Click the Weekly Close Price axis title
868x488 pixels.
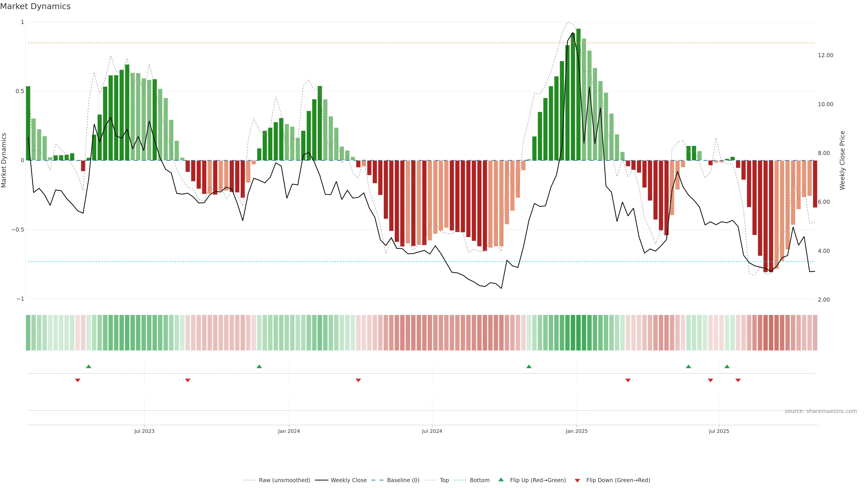(x=842, y=160)
